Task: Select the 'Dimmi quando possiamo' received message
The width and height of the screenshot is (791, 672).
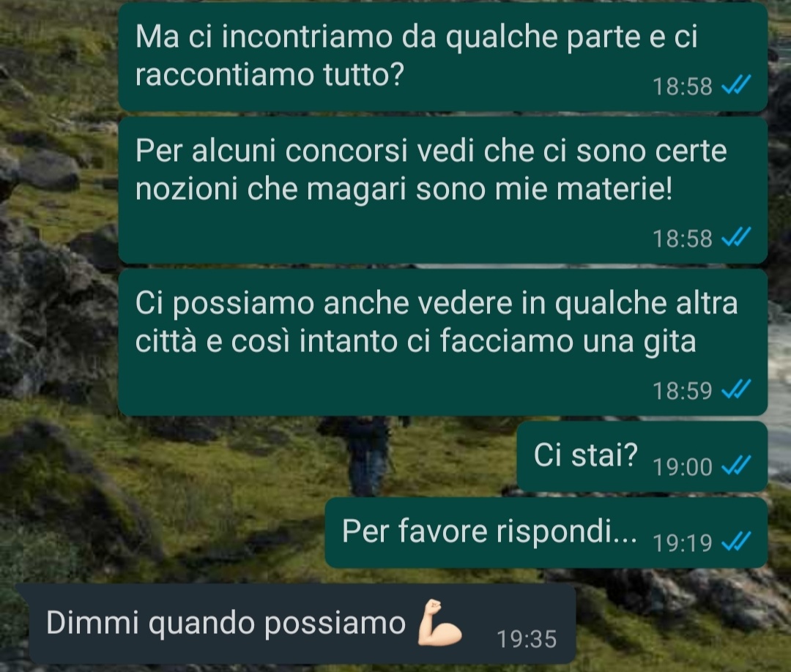Action: pyautogui.click(x=302, y=624)
